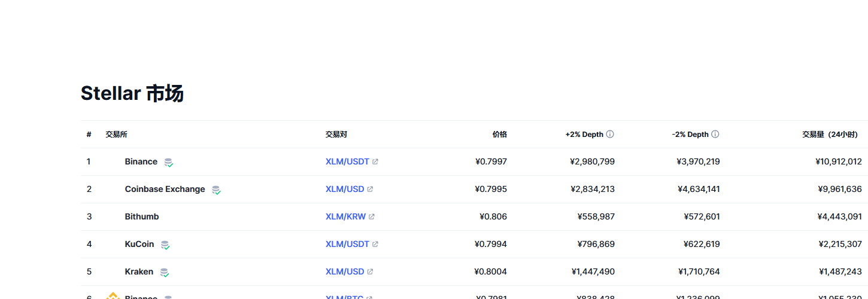
Task: Open the XLM/KRW trading pair
Action: tap(345, 216)
